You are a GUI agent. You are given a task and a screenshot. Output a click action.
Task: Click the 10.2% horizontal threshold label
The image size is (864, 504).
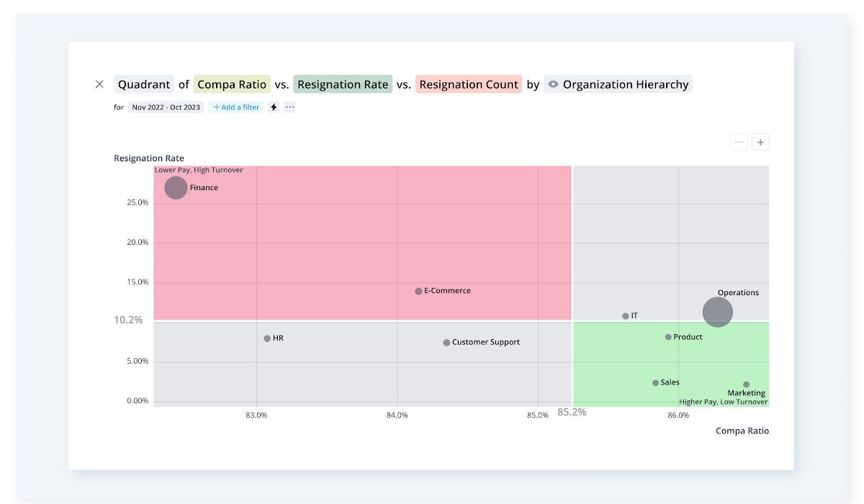click(x=128, y=320)
